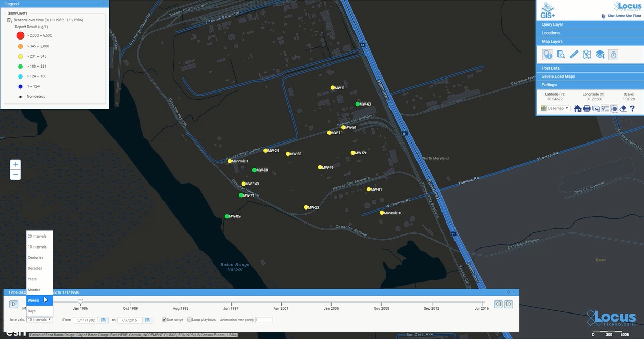The image size is (644, 339).
Task: Click the MW-55 well marker
Action: [x=288, y=154]
